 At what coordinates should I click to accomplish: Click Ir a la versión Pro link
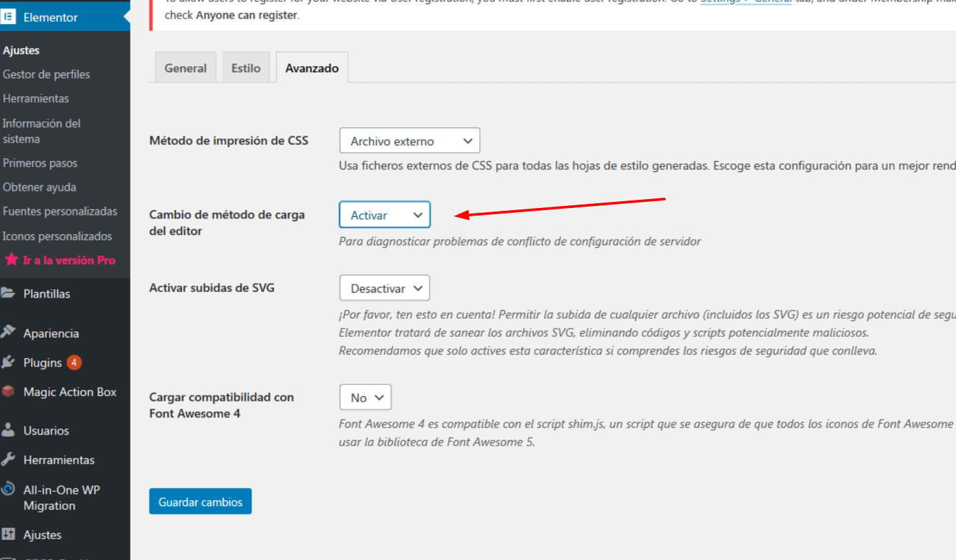[x=69, y=260]
